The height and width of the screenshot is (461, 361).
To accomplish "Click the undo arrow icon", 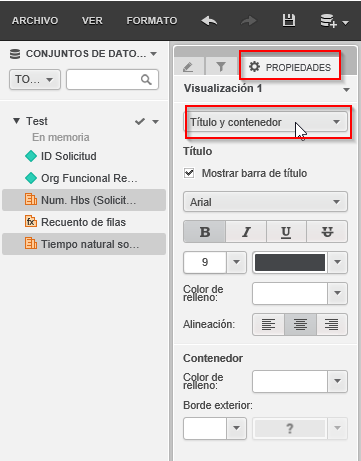I will [x=209, y=21].
